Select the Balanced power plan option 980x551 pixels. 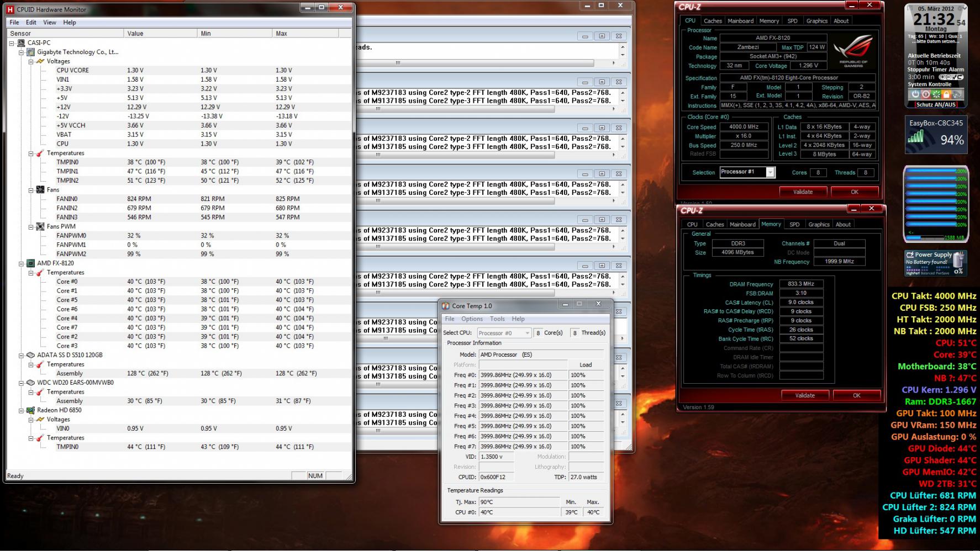(x=928, y=273)
